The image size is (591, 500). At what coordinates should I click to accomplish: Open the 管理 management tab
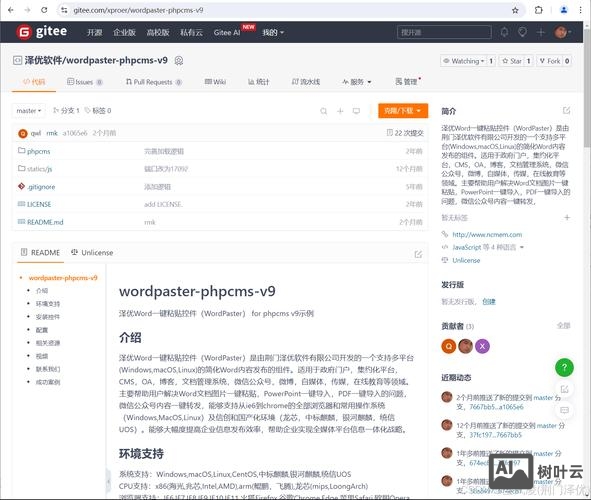(x=407, y=82)
